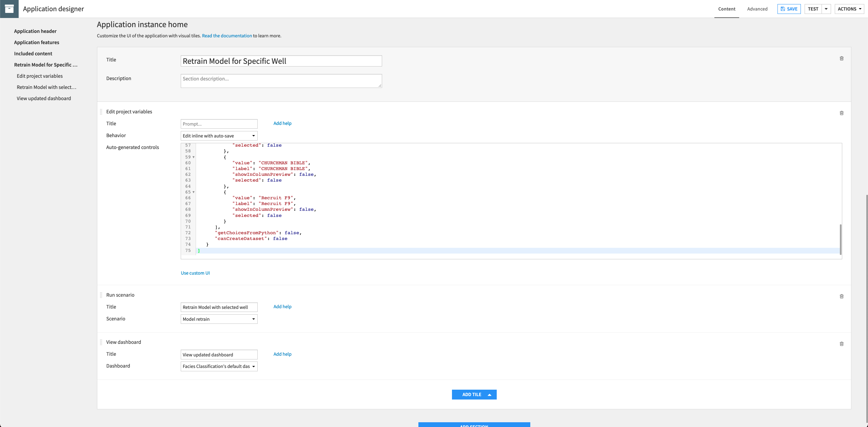Viewport: 868px width, 427px height.
Task: Open the ACTIONS menu
Action: [849, 9]
